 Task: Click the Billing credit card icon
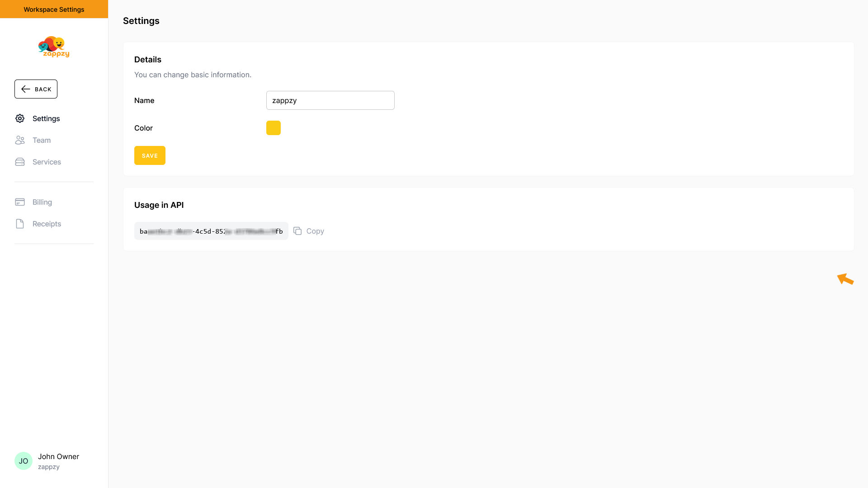pyautogui.click(x=20, y=202)
